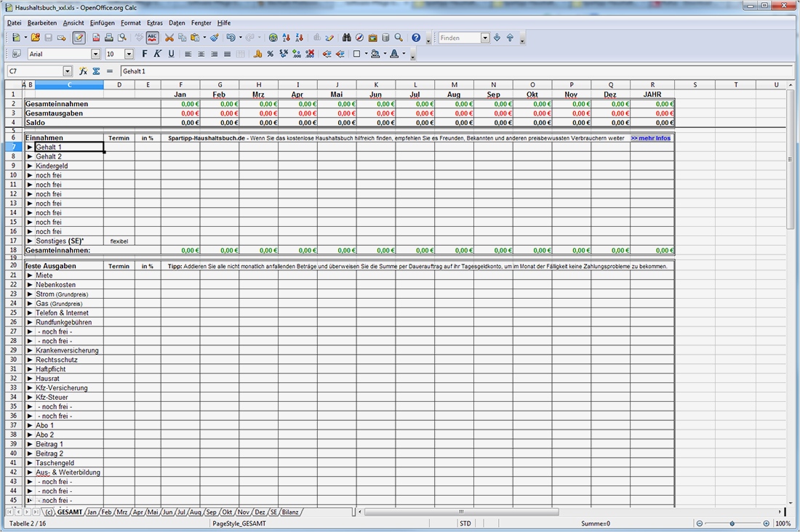Apply currency number format icon
800x532 pixels.
tap(257, 54)
